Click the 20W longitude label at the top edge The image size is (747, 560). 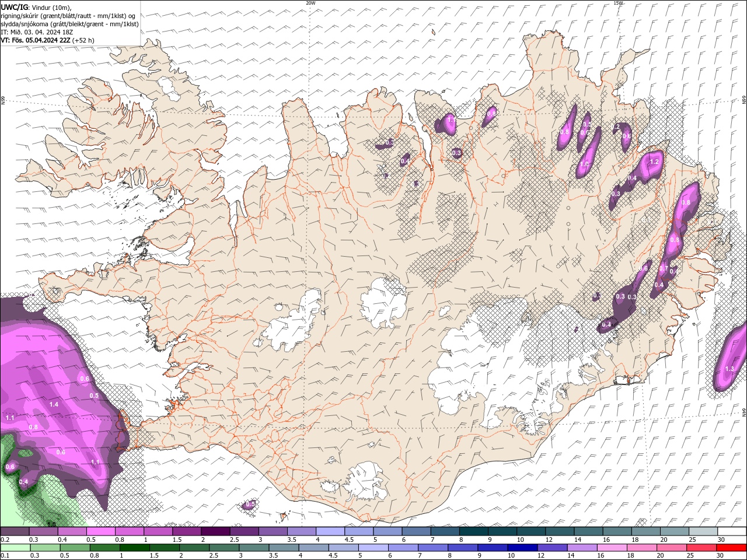tap(310, 3)
